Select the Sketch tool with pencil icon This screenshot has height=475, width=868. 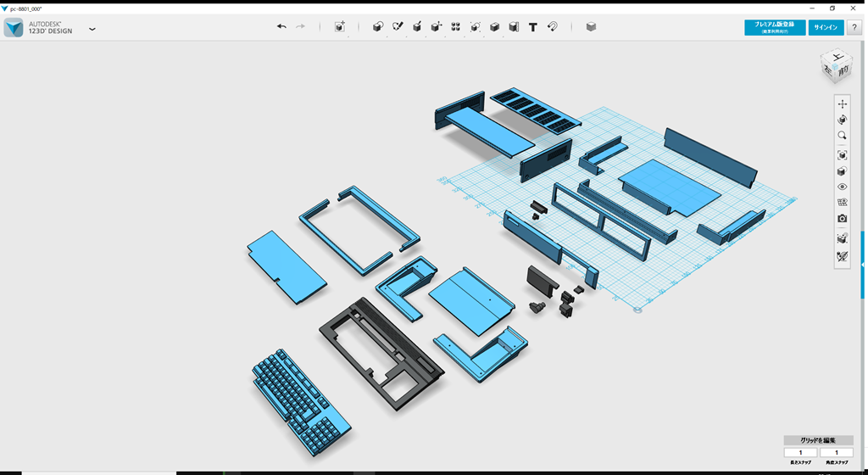tap(398, 27)
